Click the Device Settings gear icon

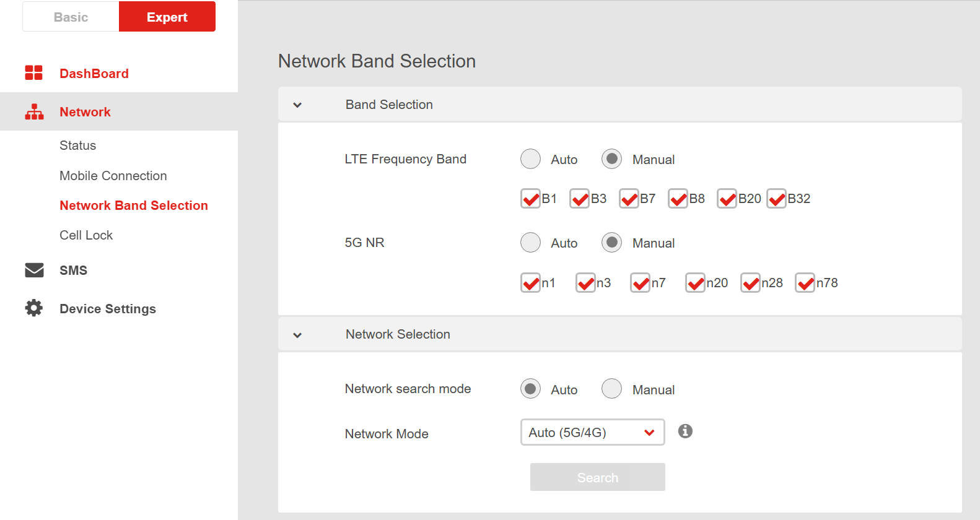(x=34, y=308)
